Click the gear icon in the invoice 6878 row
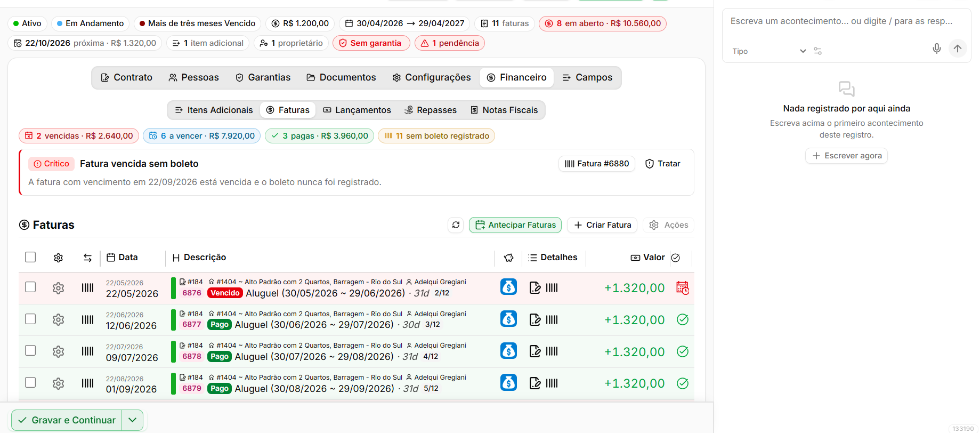Viewport: 980px width, 433px height. click(x=59, y=351)
